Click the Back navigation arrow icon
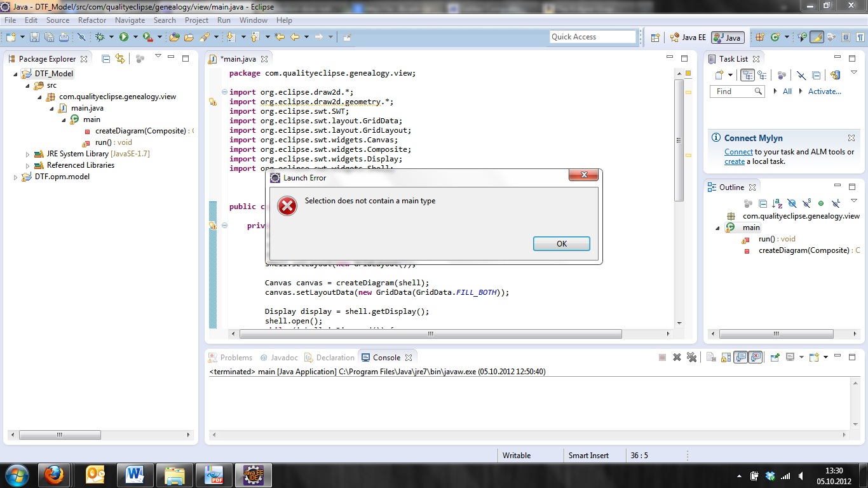 pyautogui.click(x=295, y=37)
